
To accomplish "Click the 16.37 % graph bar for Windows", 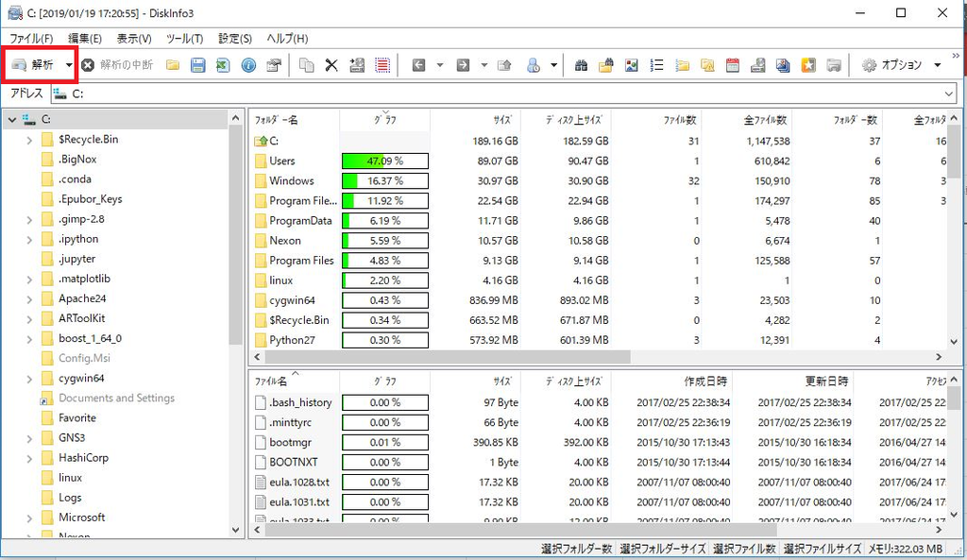I will click(385, 180).
